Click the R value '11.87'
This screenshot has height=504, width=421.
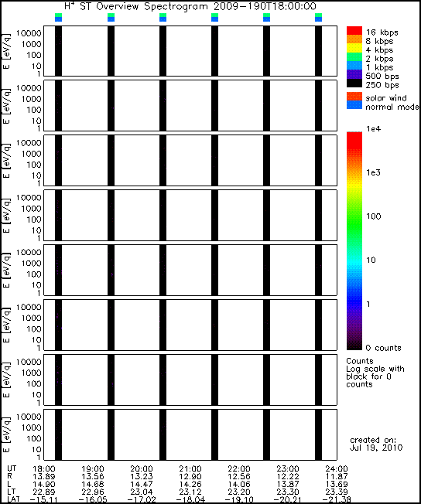point(337,477)
